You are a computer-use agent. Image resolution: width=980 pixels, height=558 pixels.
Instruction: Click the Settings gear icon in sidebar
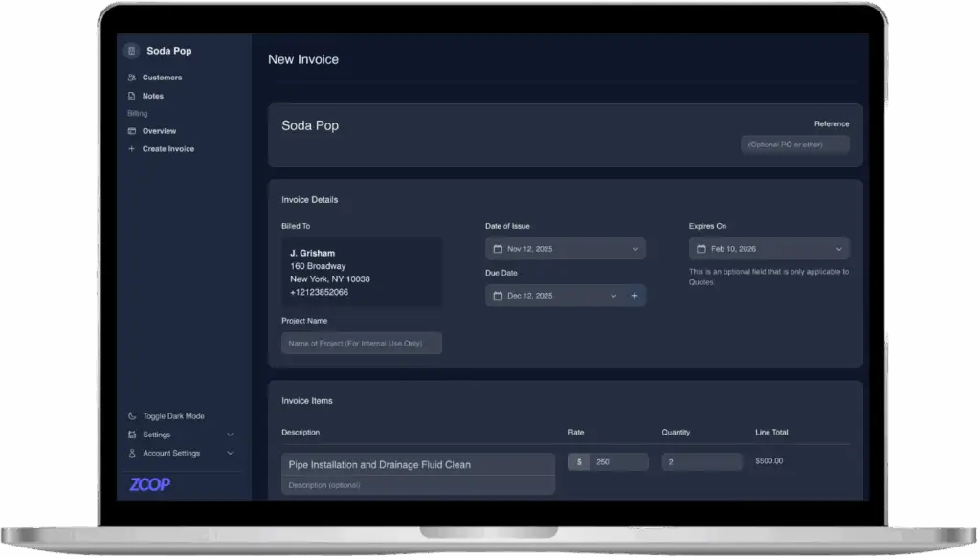(132, 435)
